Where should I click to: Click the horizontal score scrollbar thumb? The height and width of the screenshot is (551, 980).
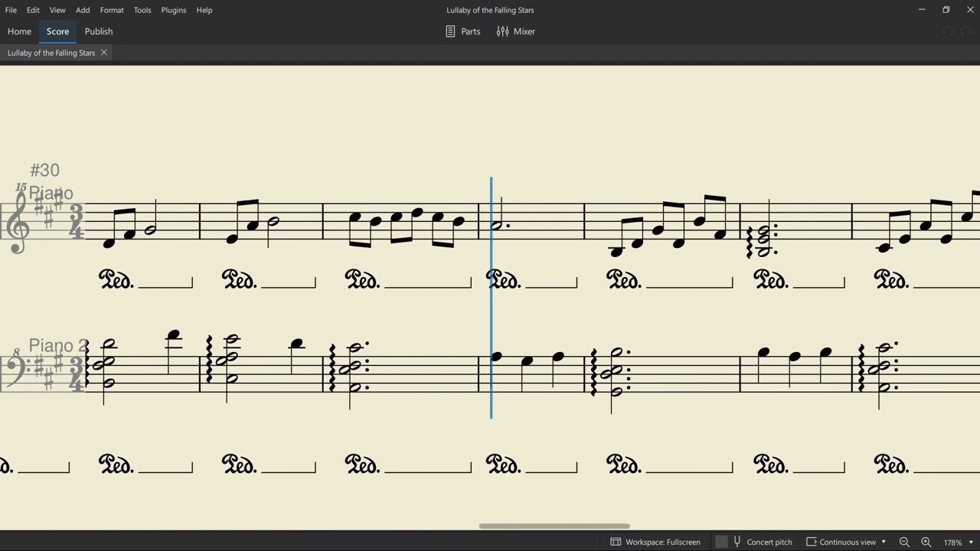[x=554, y=526]
